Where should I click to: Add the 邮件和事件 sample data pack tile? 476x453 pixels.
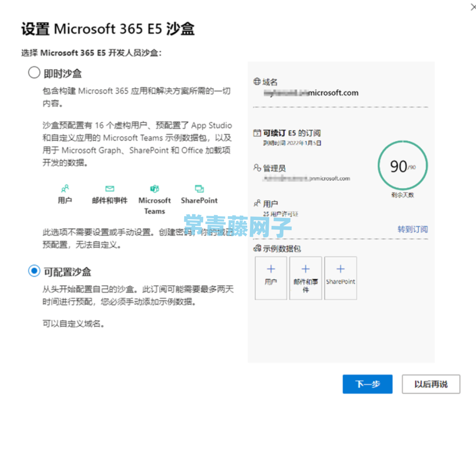click(305, 278)
